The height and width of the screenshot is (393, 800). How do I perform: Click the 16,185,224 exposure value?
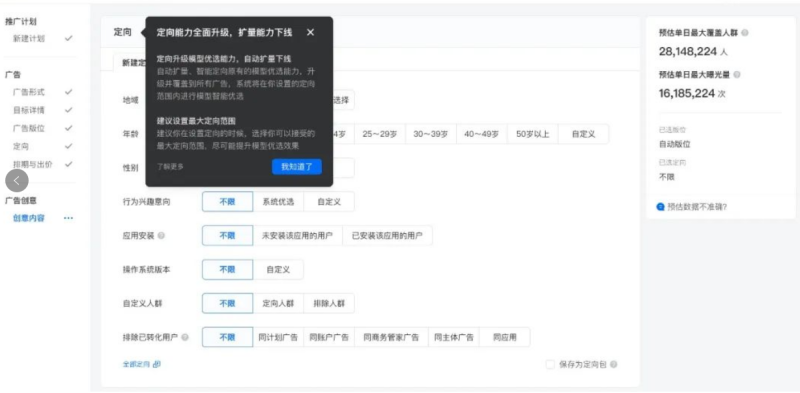[687, 93]
